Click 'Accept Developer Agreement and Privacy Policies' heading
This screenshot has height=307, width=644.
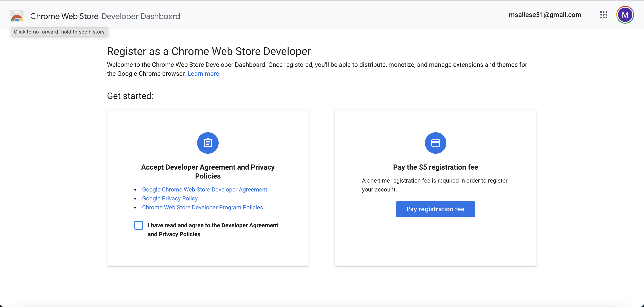click(x=208, y=172)
